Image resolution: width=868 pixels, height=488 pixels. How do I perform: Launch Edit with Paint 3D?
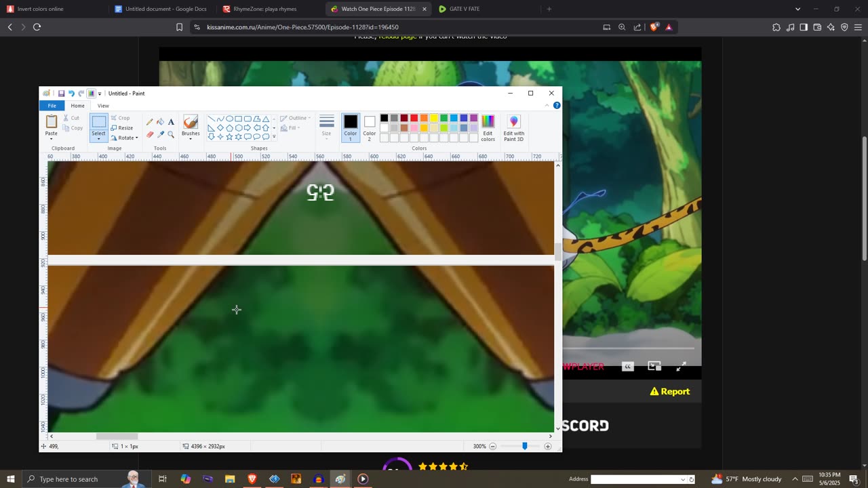point(513,127)
